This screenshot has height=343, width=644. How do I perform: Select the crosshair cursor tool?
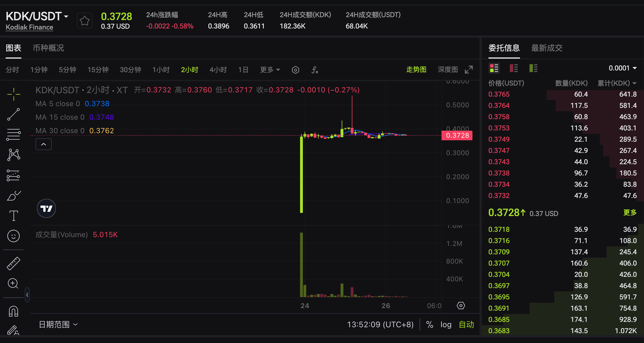[x=13, y=94]
